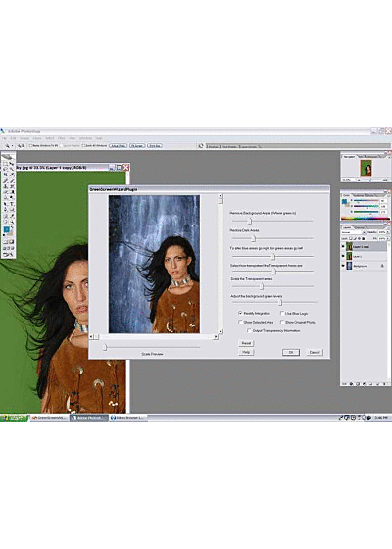Open the Image menu
This screenshot has height=549, width=392.
(x=24, y=138)
